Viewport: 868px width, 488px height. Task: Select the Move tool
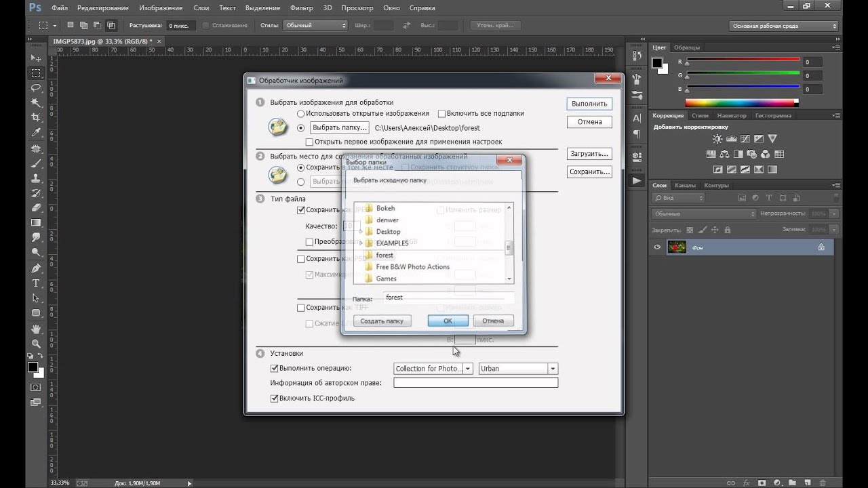pos(36,59)
